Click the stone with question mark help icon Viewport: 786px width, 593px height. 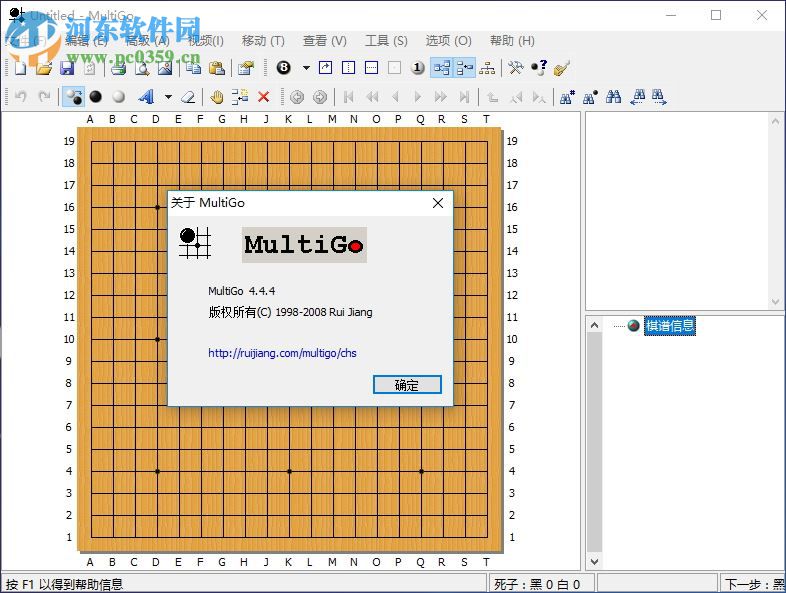539,67
